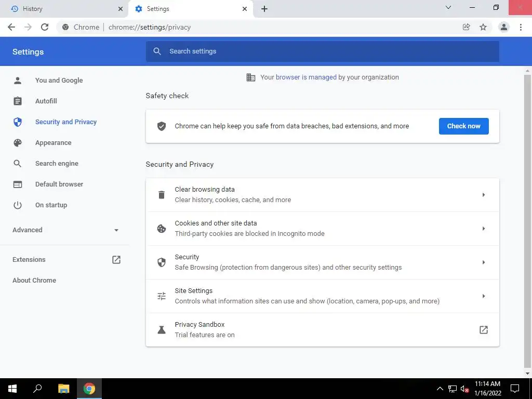Click the shield icon in the Security row
This screenshot has width=532, height=399.
coord(162,262)
